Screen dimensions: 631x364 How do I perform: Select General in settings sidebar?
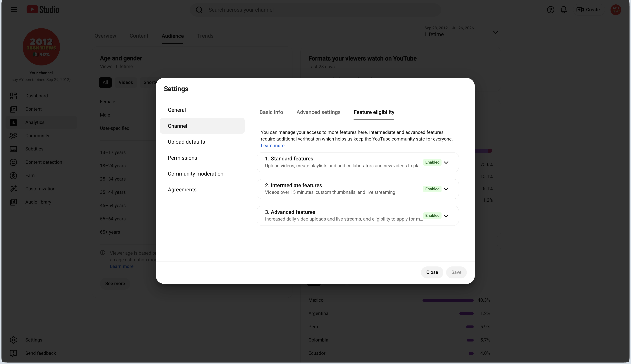pyautogui.click(x=202, y=110)
